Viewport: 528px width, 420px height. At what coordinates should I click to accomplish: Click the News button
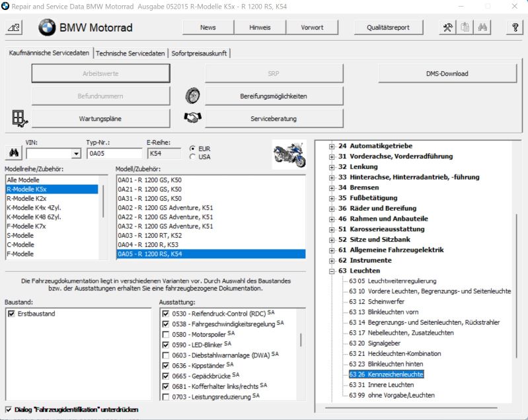[208, 28]
